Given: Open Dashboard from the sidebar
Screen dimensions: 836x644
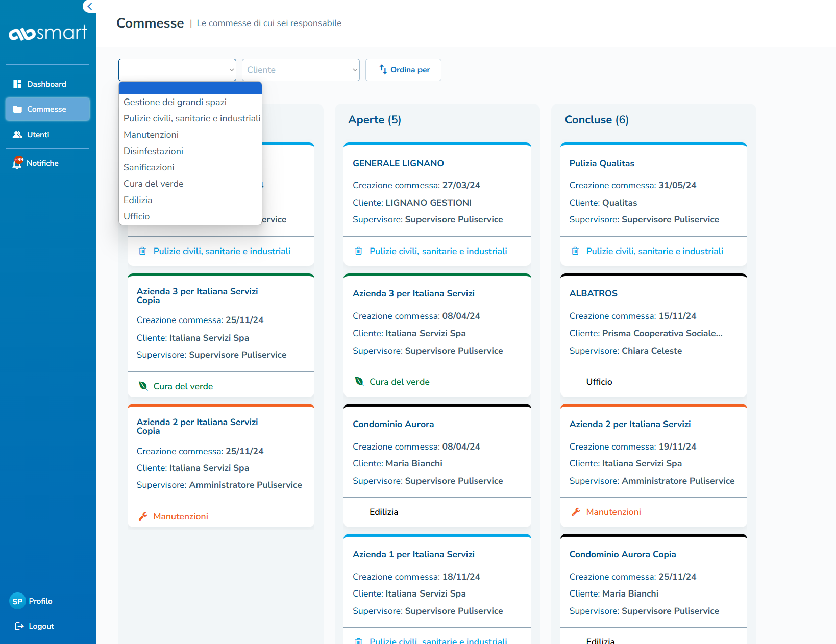Looking at the screenshot, I should (x=47, y=84).
